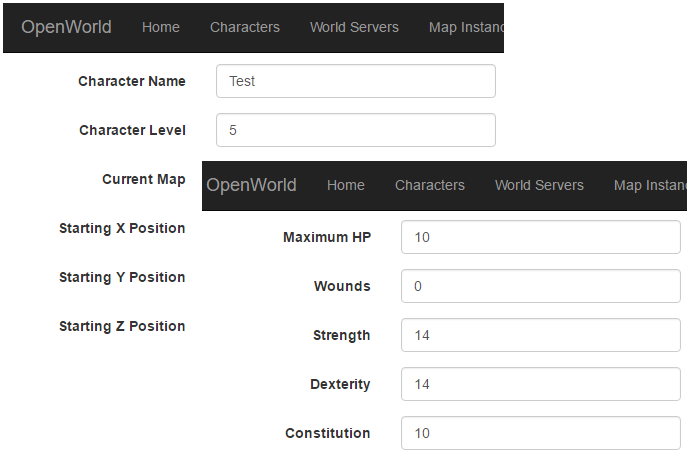Click the Maximum HP input field
Viewport: 690px width, 461px height.
pyautogui.click(x=541, y=237)
